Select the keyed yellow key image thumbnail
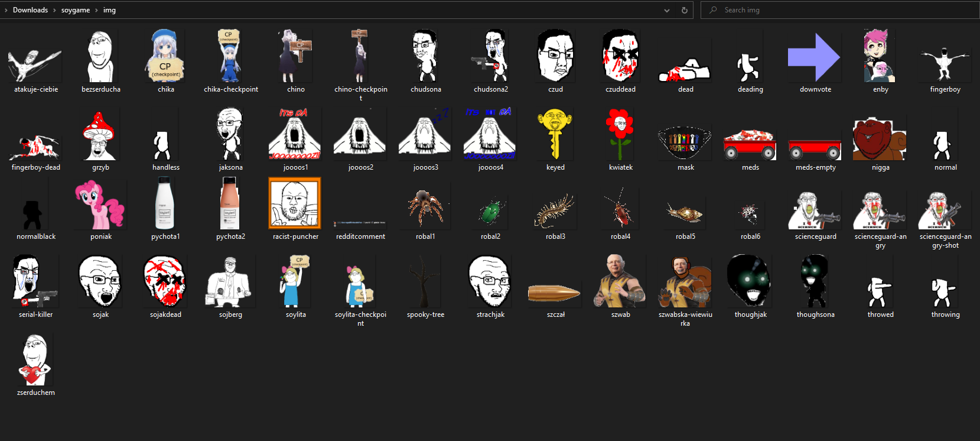 tap(555, 134)
